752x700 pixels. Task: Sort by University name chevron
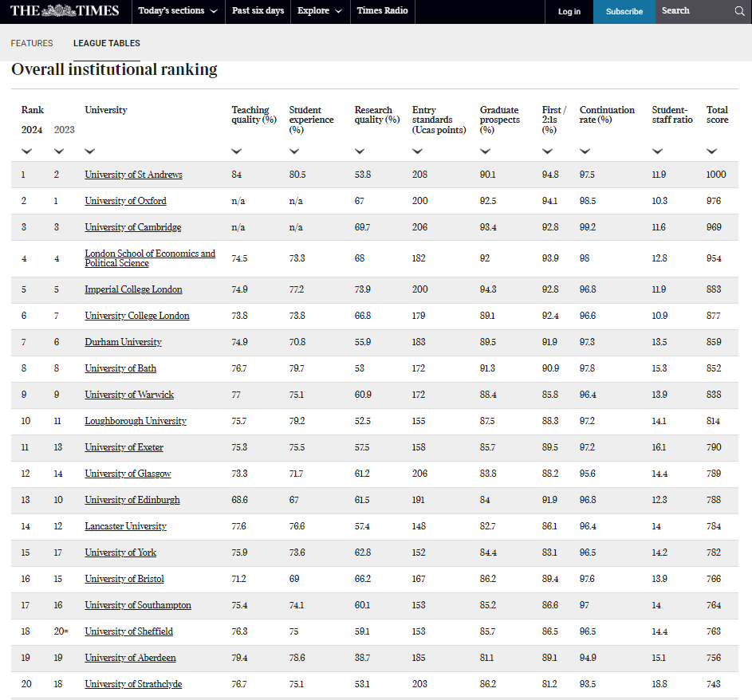[89, 151]
